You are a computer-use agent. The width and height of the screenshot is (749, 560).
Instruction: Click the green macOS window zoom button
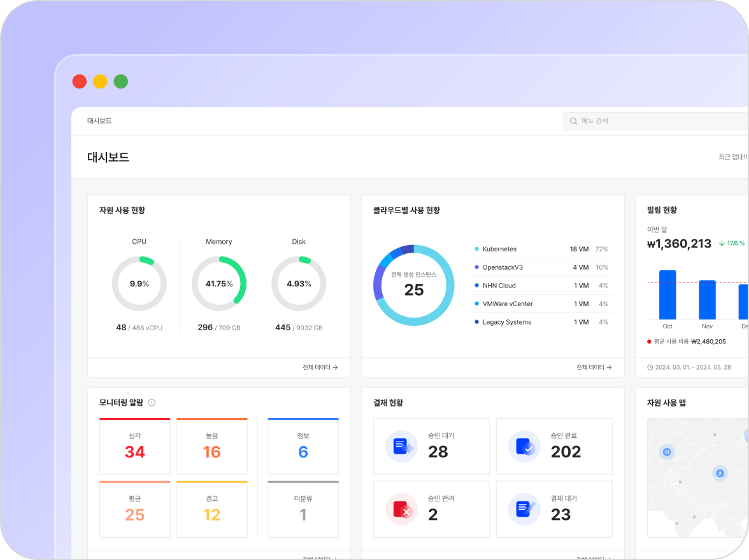(x=121, y=81)
